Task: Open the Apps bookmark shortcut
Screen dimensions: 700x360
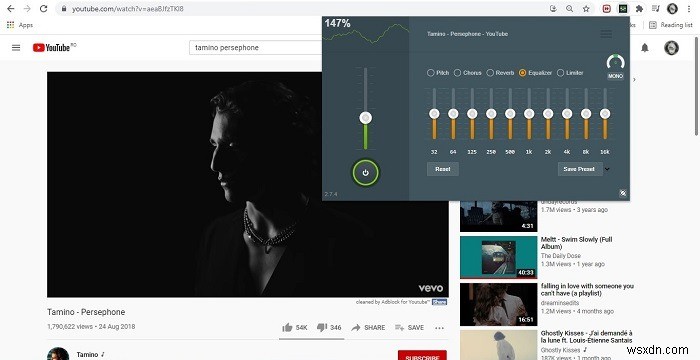Action: click(20, 25)
